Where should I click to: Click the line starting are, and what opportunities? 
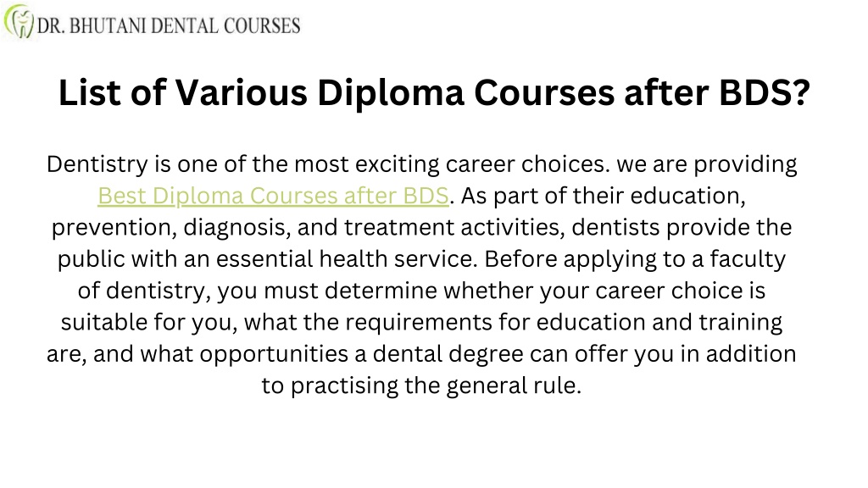tap(421, 353)
